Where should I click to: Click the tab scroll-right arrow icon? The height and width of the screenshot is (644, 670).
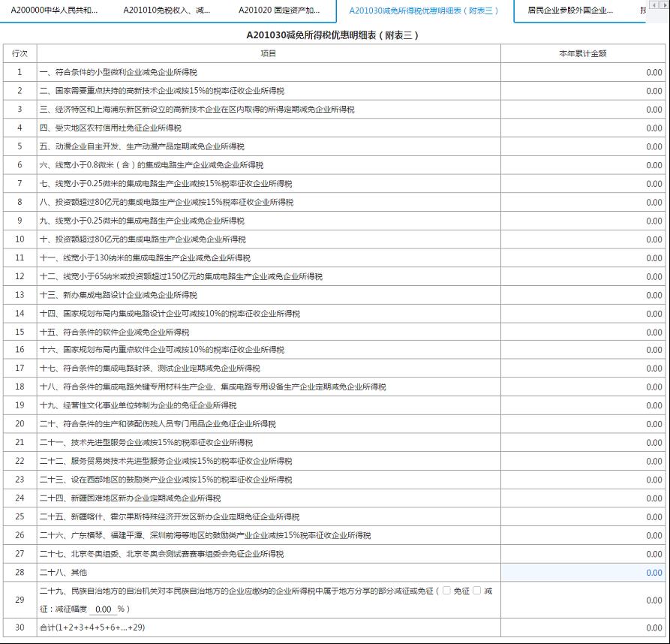(x=665, y=5)
